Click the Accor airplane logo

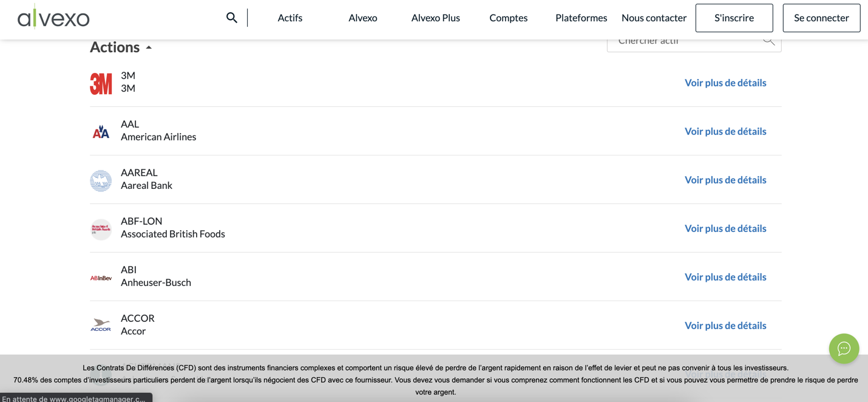coord(101,324)
